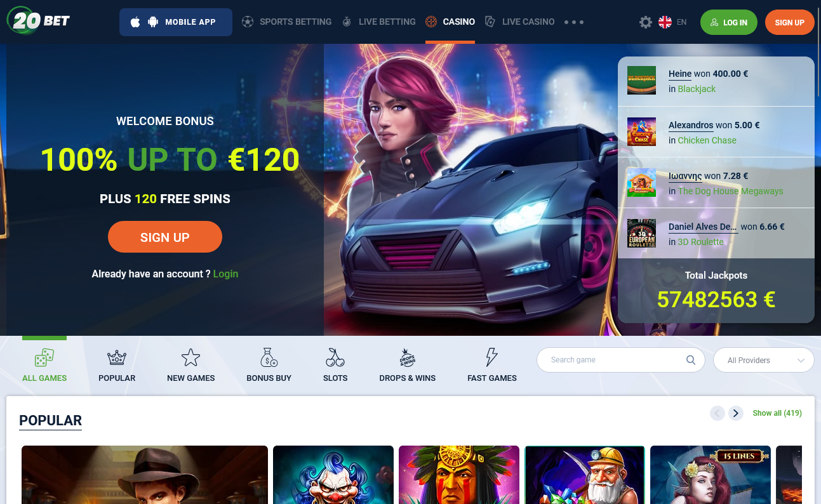Select the All Games dice icon
The width and height of the screenshot is (821, 504).
click(44, 358)
